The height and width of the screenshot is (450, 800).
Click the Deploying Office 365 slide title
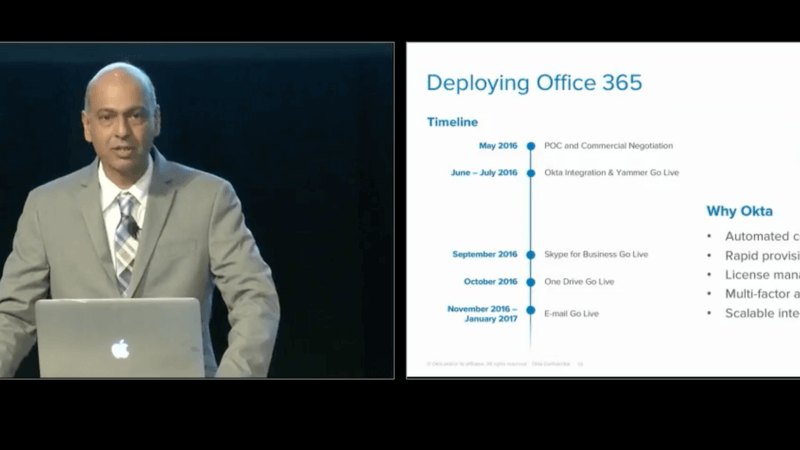click(x=534, y=82)
